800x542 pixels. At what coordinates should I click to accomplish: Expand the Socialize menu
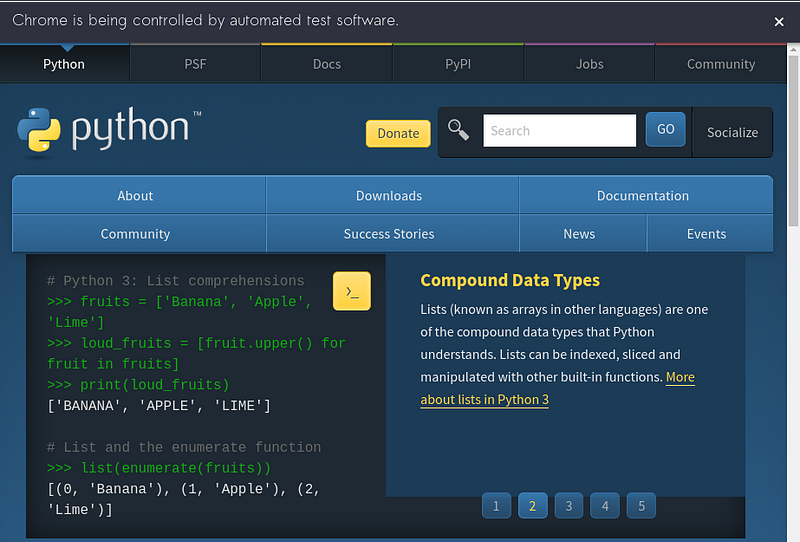pos(732,132)
